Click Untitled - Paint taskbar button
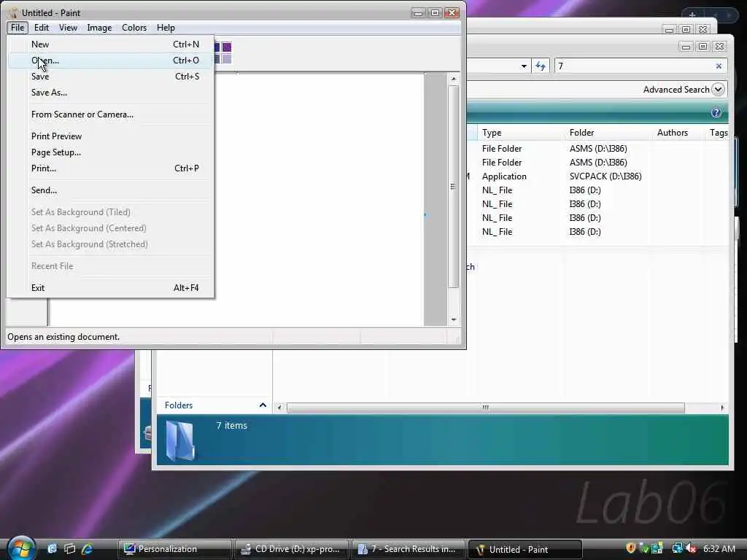The width and height of the screenshot is (747, 560). pyautogui.click(x=525, y=549)
